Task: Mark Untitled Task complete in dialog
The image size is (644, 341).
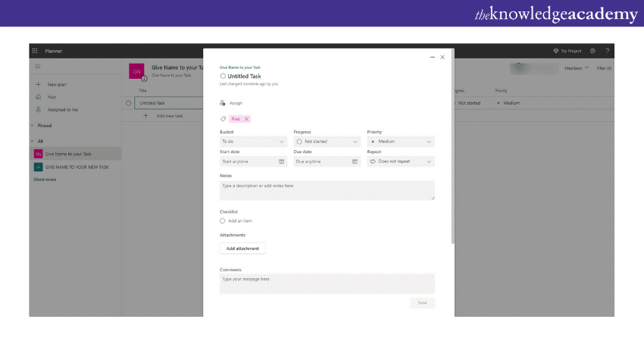Action: coord(223,77)
